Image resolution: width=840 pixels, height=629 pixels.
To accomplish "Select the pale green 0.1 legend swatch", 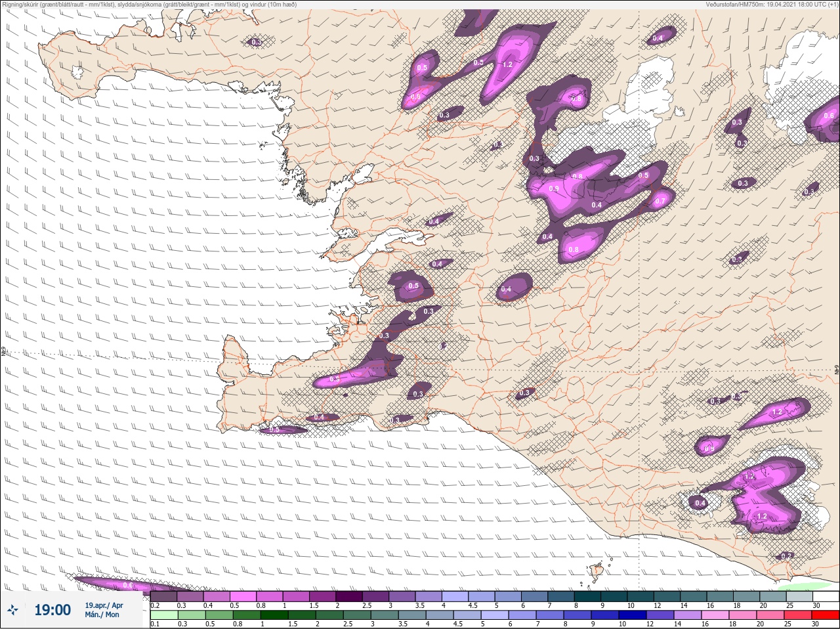I will [x=163, y=615].
